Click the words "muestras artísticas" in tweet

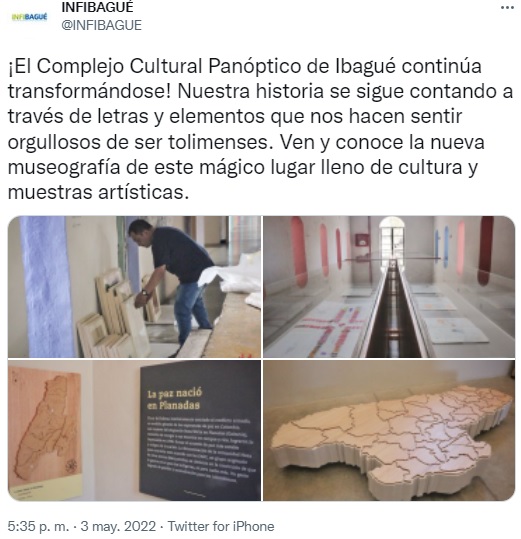pos(98,192)
